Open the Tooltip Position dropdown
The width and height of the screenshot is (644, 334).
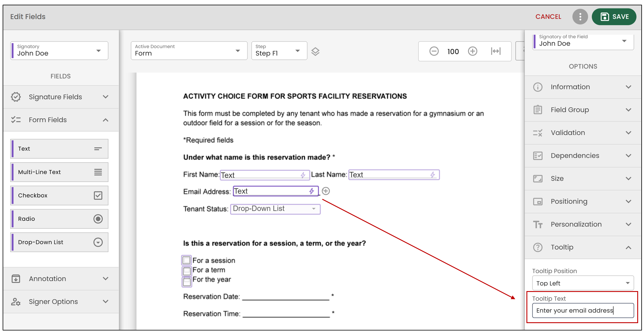click(x=583, y=283)
